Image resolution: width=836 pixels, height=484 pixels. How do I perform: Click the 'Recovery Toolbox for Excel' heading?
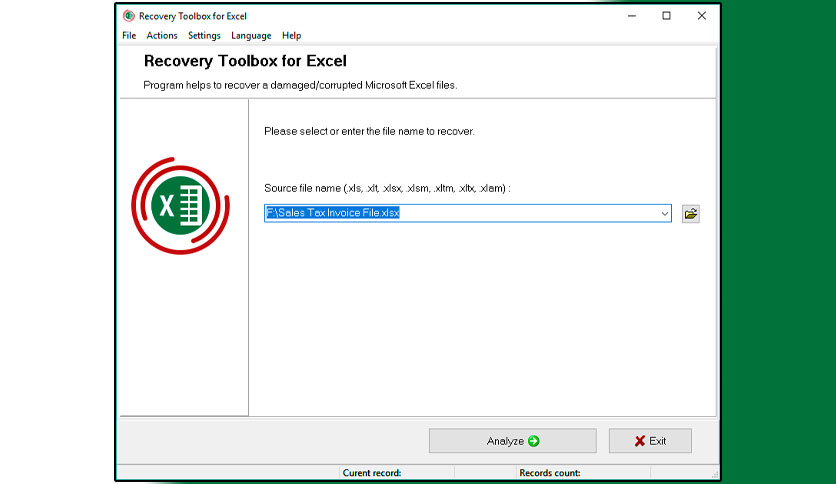click(245, 61)
